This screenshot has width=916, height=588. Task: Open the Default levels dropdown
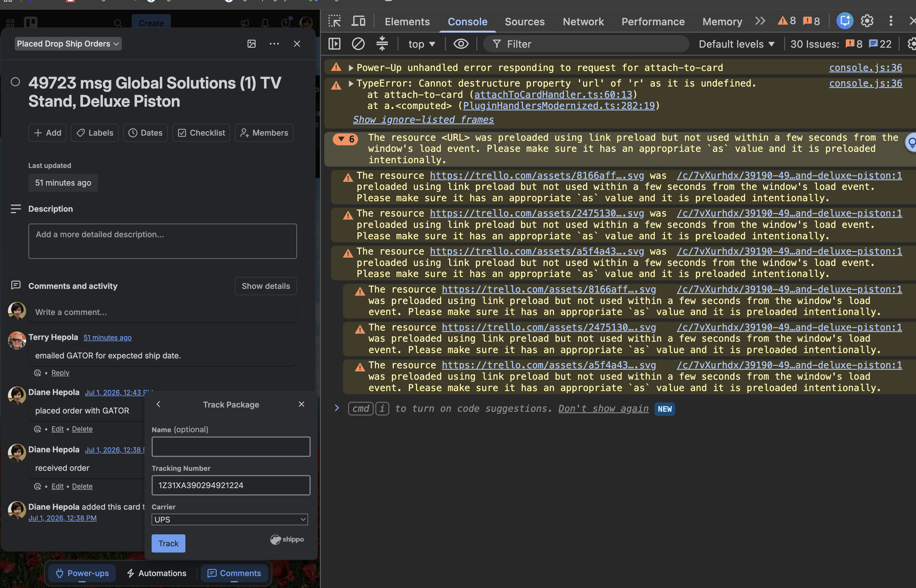click(737, 44)
